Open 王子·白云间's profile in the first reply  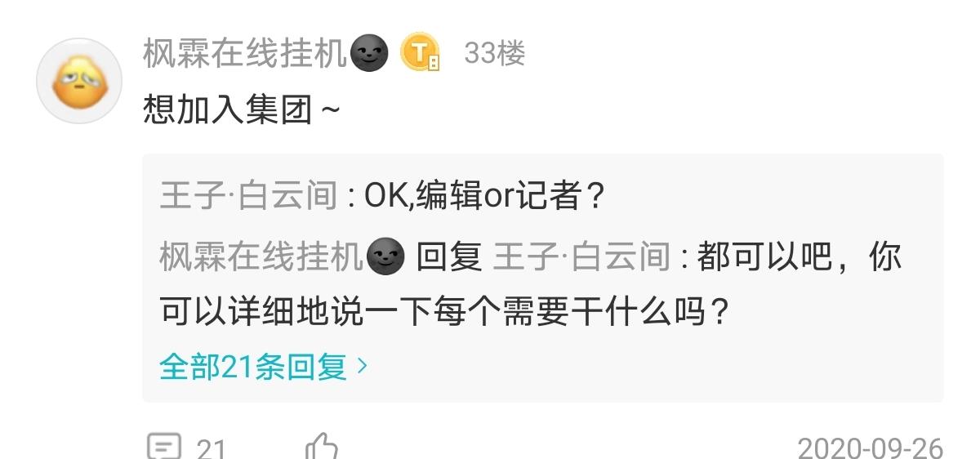pyautogui.click(x=248, y=196)
